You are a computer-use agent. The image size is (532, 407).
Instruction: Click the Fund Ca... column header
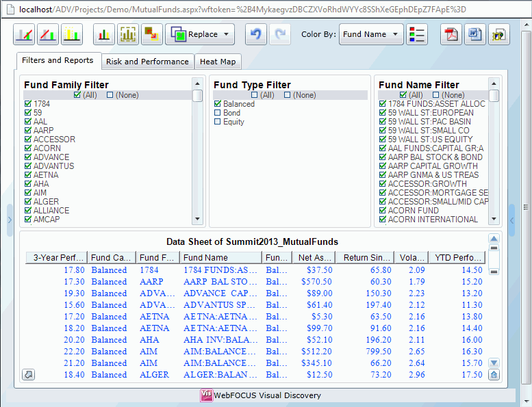click(112, 258)
